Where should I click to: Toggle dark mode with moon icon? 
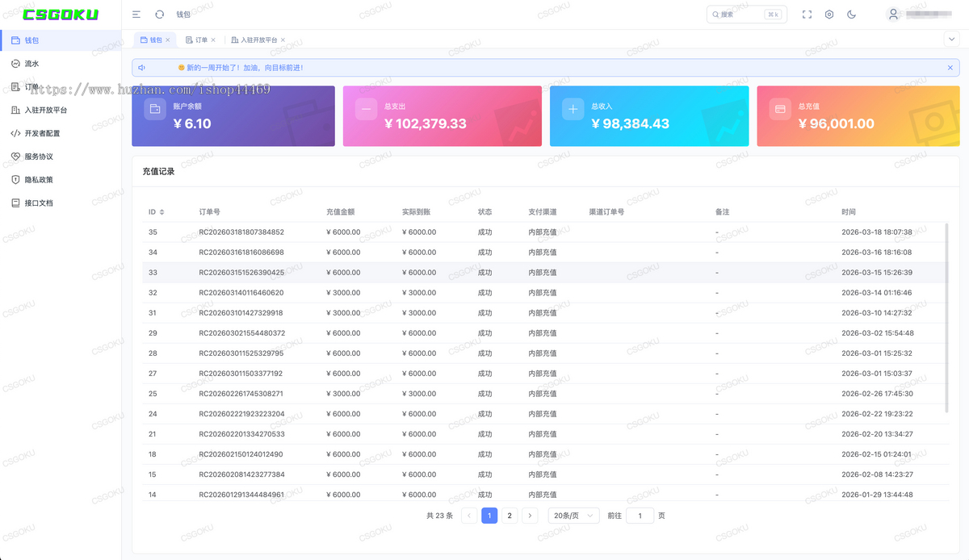coord(852,15)
